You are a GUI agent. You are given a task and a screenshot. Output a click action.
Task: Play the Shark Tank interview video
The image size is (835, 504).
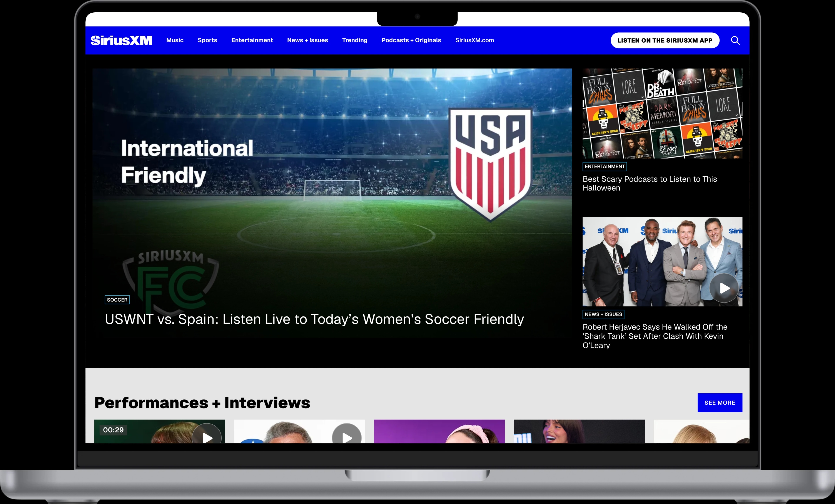point(724,288)
